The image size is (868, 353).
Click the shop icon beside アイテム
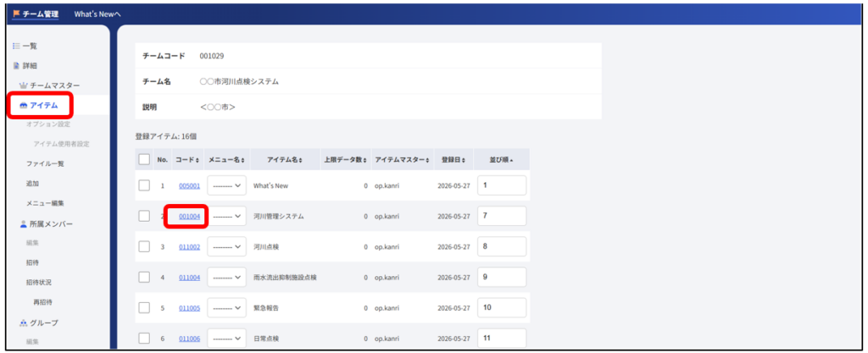pos(23,106)
